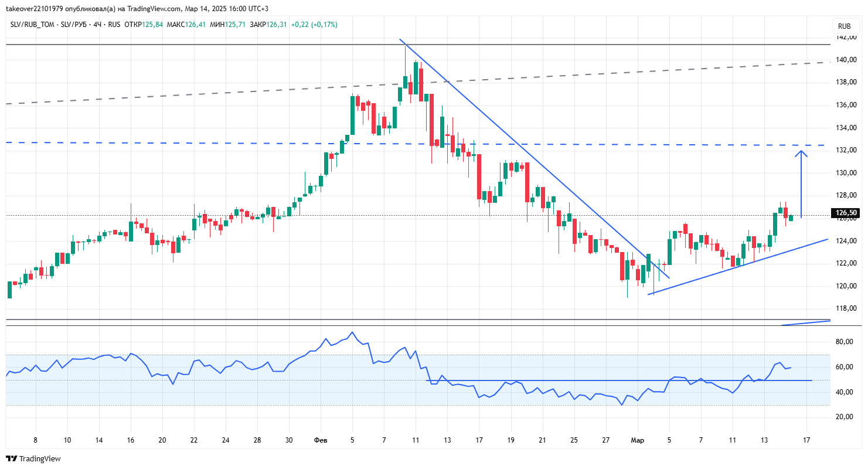
Task: Click the МАКС 126,41 high value
Action: click(x=186, y=25)
